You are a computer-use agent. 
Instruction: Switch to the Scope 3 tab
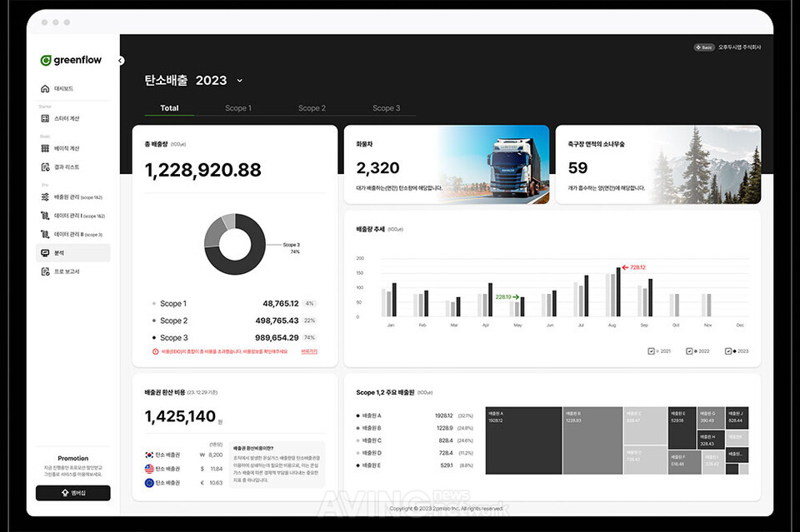click(386, 108)
